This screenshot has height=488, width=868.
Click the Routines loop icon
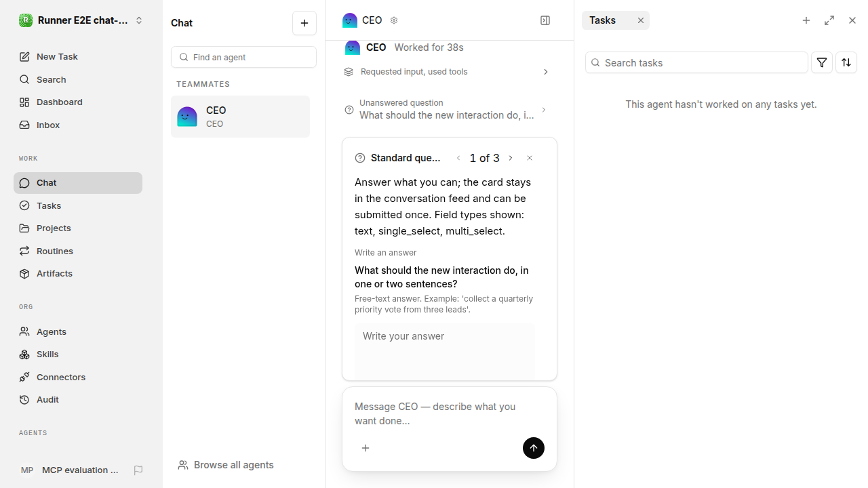point(24,251)
